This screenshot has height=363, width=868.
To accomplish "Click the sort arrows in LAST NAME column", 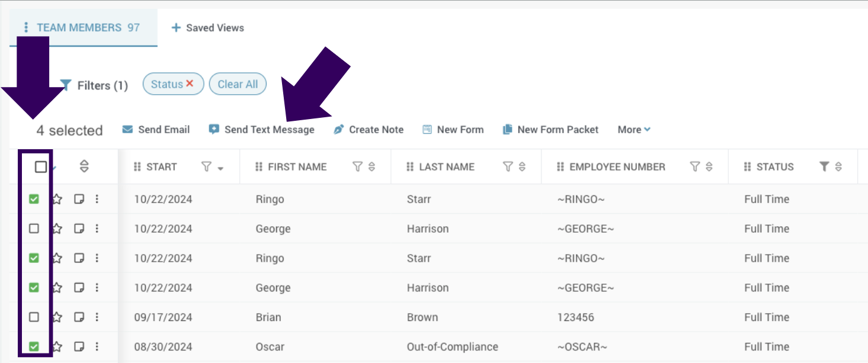I will coord(522,167).
